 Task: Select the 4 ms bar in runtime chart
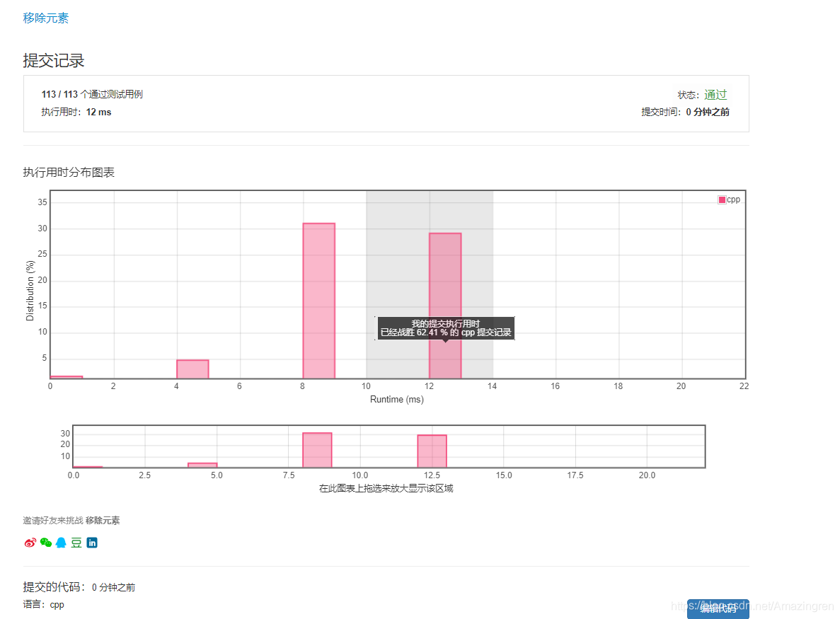[193, 369]
